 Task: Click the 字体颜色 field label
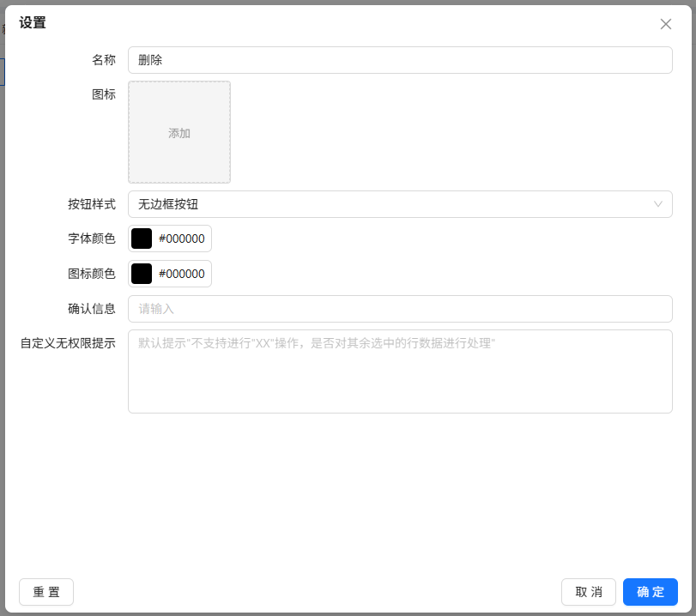click(92, 239)
